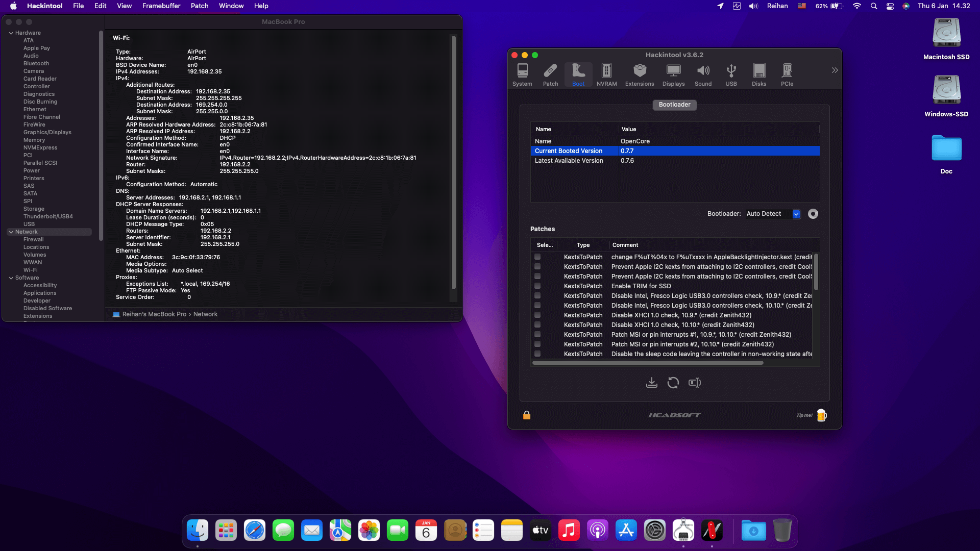This screenshot has width=980, height=551.
Task: Click Reihan's MacBook Pro in path bar
Action: tap(154, 314)
